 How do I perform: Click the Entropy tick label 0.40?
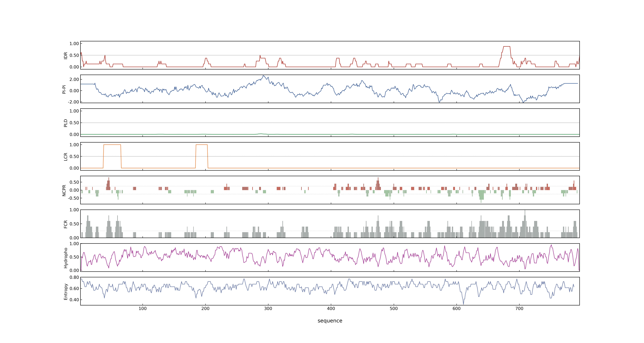(74, 300)
